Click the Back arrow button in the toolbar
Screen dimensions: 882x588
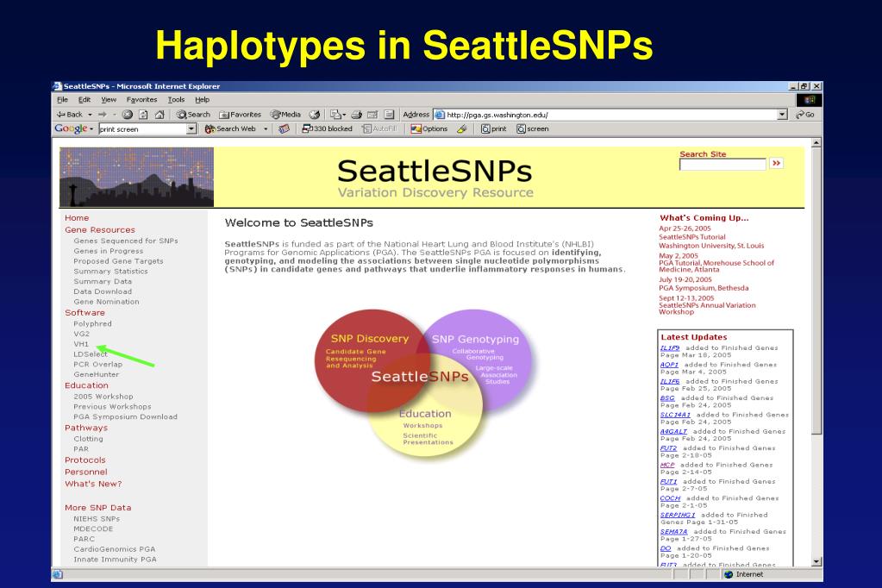pyautogui.click(x=69, y=114)
